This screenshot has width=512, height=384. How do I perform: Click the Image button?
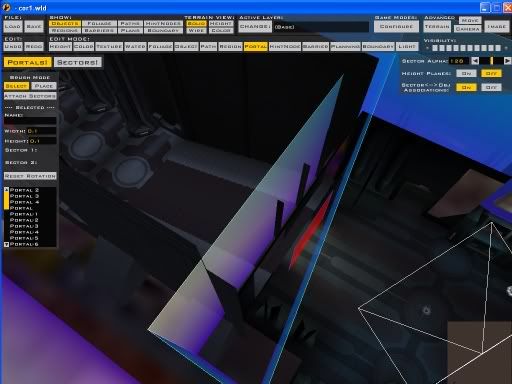(497, 27)
